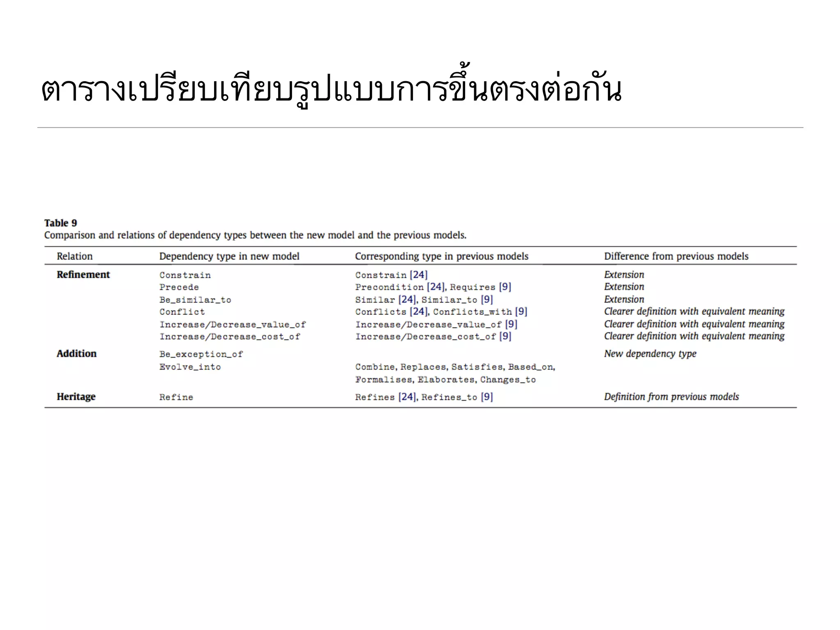Viewport: 840px width, 630px height.
Task: Click the 'Relation' column header
Action: (x=75, y=256)
